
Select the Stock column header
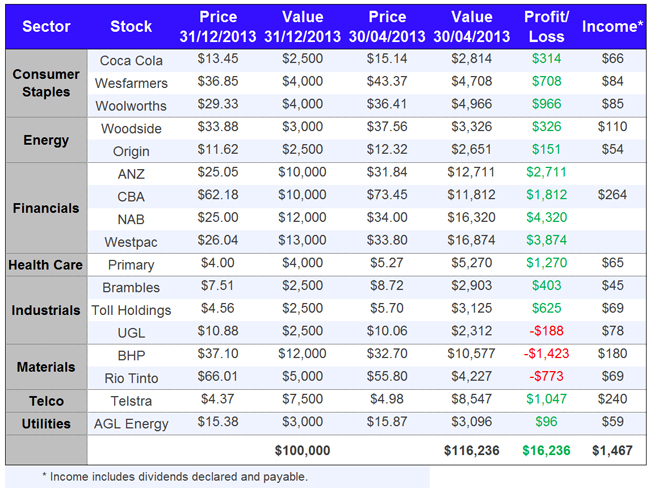point(131,27)
